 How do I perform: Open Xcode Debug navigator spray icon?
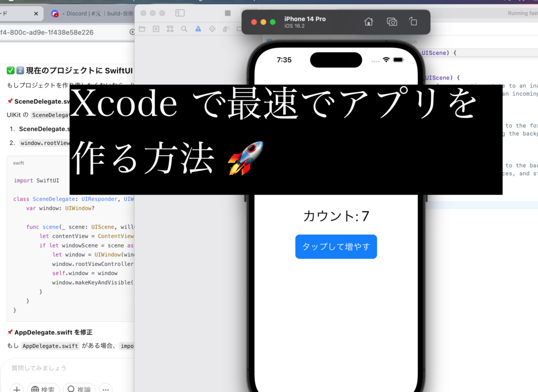point(226,29)
